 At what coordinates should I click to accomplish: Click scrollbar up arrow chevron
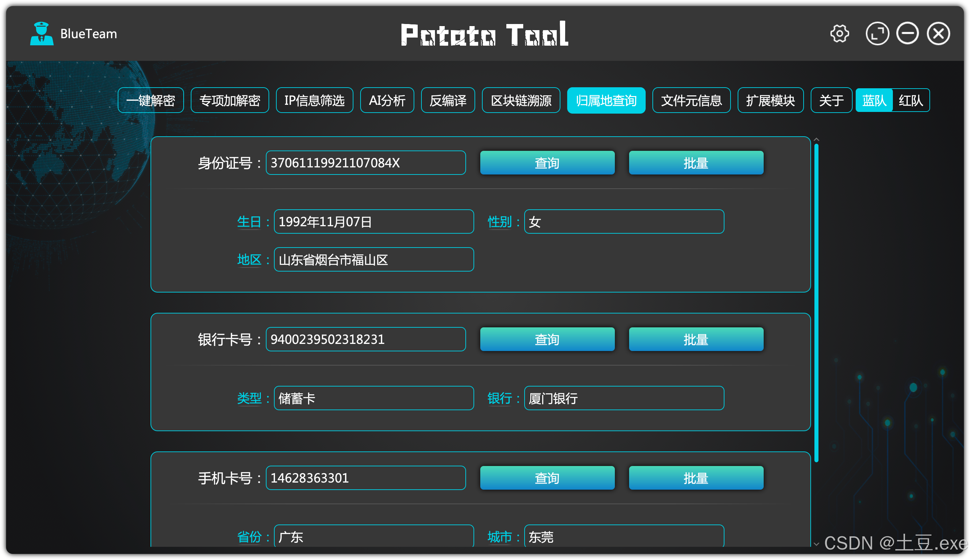tap(816, 140)
